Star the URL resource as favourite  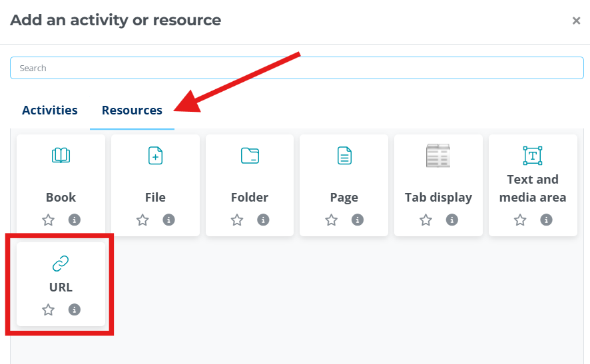click(x=48, y=310)
